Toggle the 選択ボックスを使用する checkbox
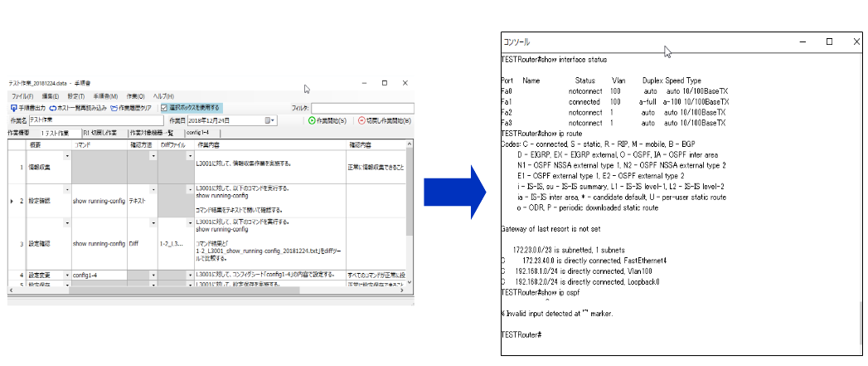The image size is (868, 366). click(x=166, y=108)
